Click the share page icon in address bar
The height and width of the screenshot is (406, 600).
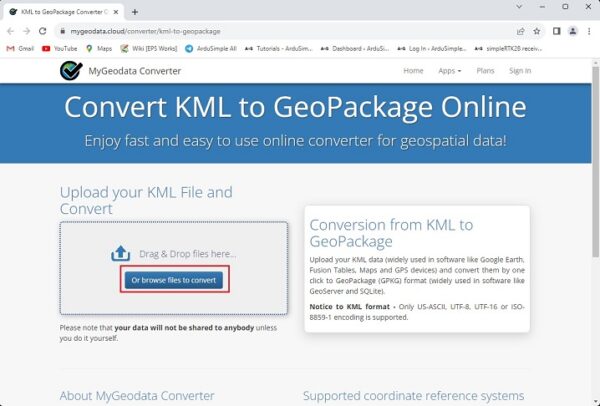coord(520,31)
